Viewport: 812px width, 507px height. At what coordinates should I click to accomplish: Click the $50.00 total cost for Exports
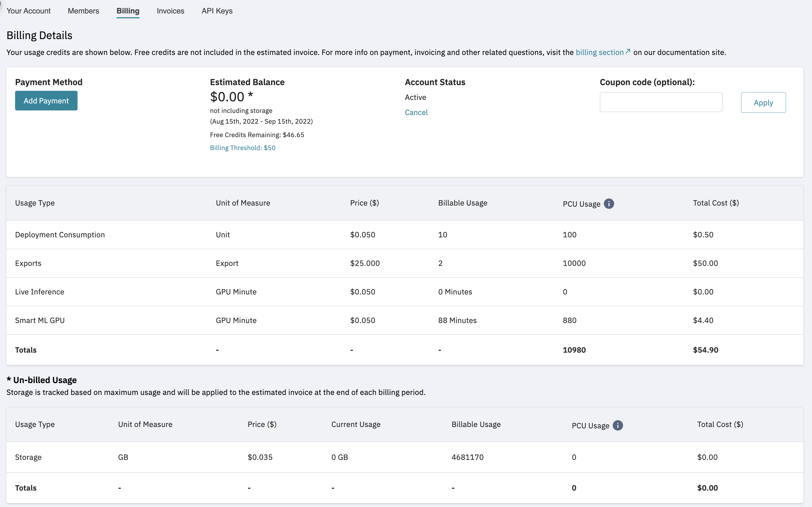point(705,263)
